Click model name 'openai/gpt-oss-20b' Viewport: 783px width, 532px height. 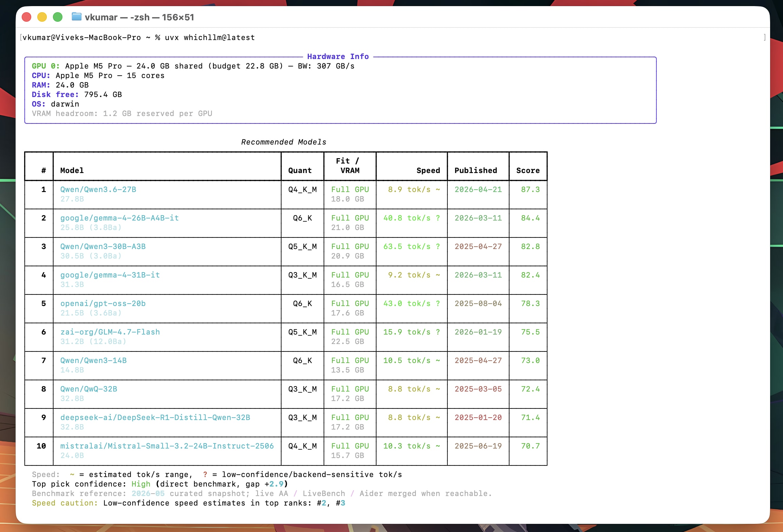tap(103, 304)
